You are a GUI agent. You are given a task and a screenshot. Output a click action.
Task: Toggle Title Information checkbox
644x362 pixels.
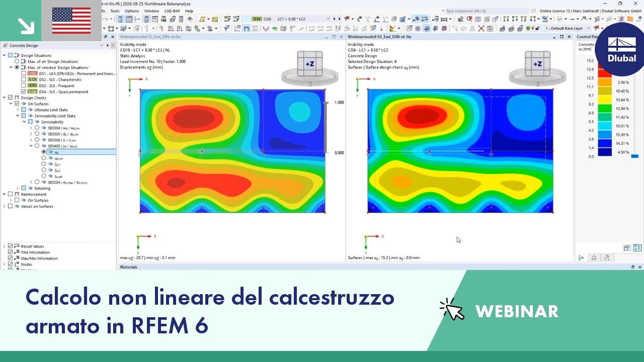click(10, 252)
